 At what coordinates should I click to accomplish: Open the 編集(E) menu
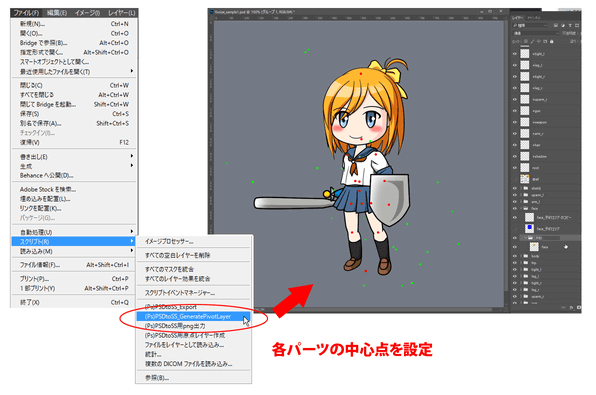(57, 13)
